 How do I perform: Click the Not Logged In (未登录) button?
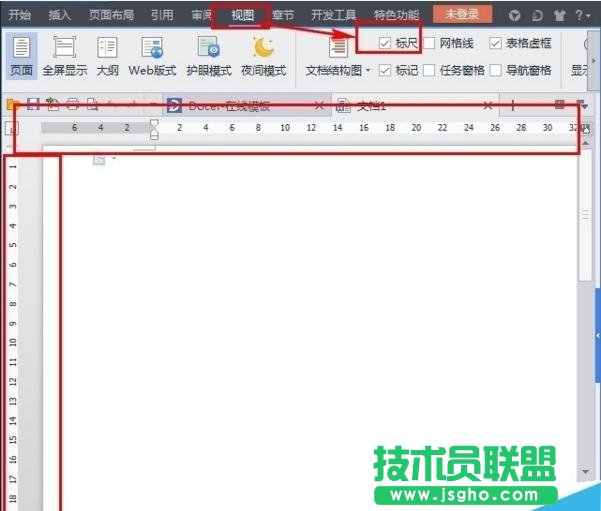462,15
